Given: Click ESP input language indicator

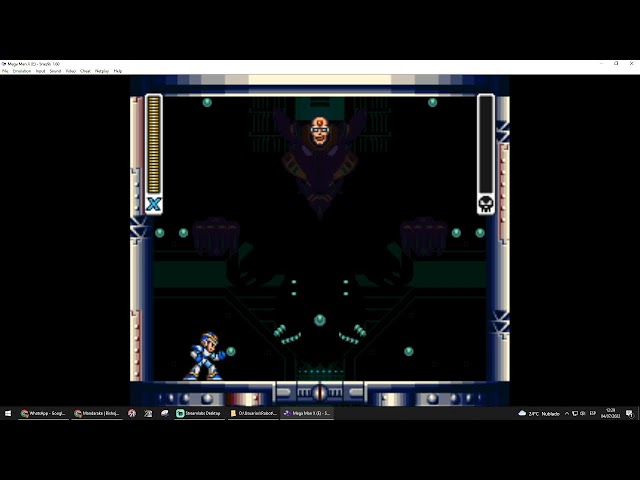Looking at the screenshot, I should [x=593, y=413].
